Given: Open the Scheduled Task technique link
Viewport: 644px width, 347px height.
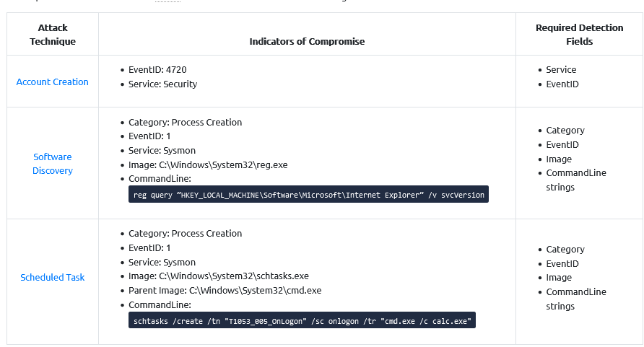Looking at the screenshot, I should 53,277.
